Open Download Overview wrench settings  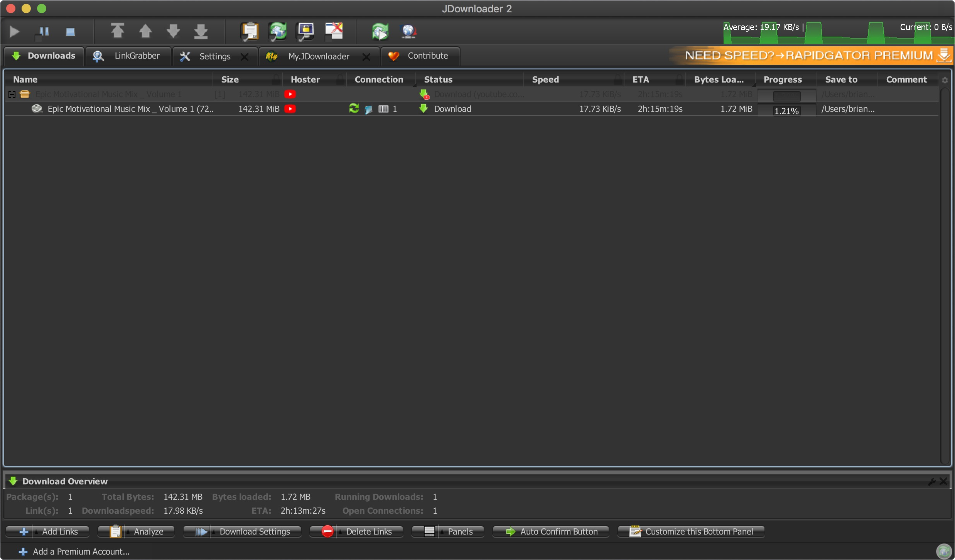tap(932, 481)
